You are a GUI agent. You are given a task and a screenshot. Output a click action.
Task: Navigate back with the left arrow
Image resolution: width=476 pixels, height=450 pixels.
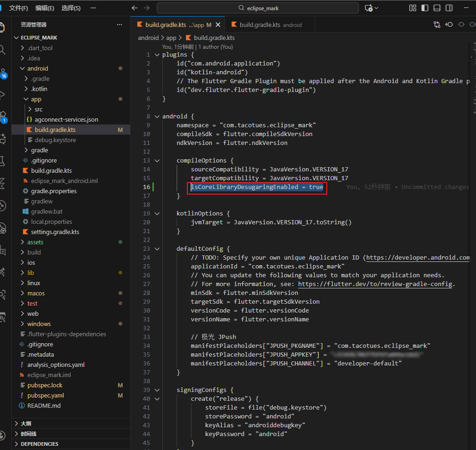click(134, 8)
